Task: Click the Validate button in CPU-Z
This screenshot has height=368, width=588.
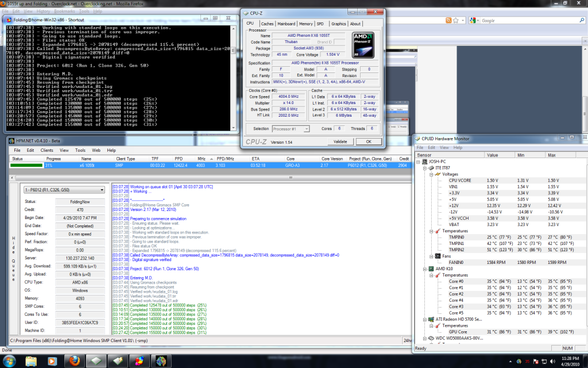Action: point(341,141)
